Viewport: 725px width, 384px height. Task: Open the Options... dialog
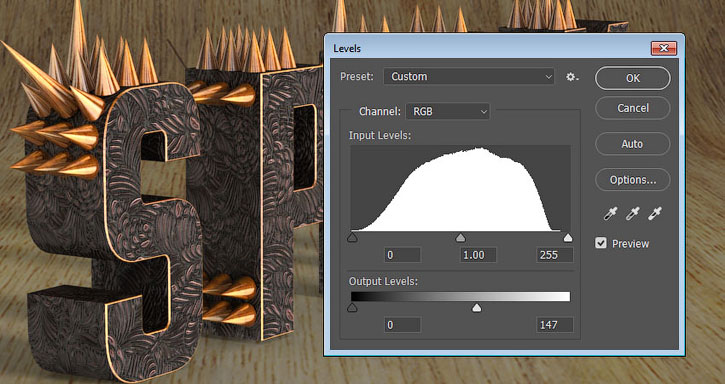pos(633,180)
